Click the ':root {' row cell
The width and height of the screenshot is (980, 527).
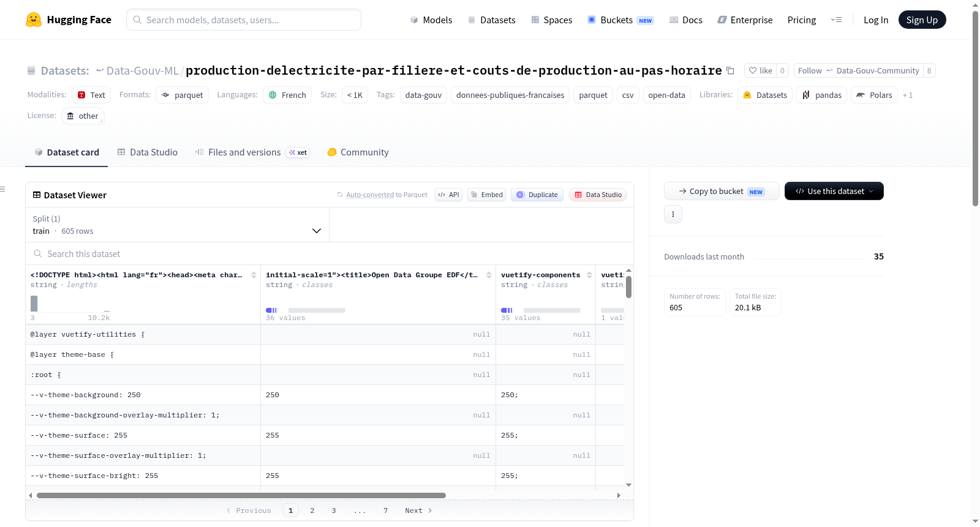[143, 375]
